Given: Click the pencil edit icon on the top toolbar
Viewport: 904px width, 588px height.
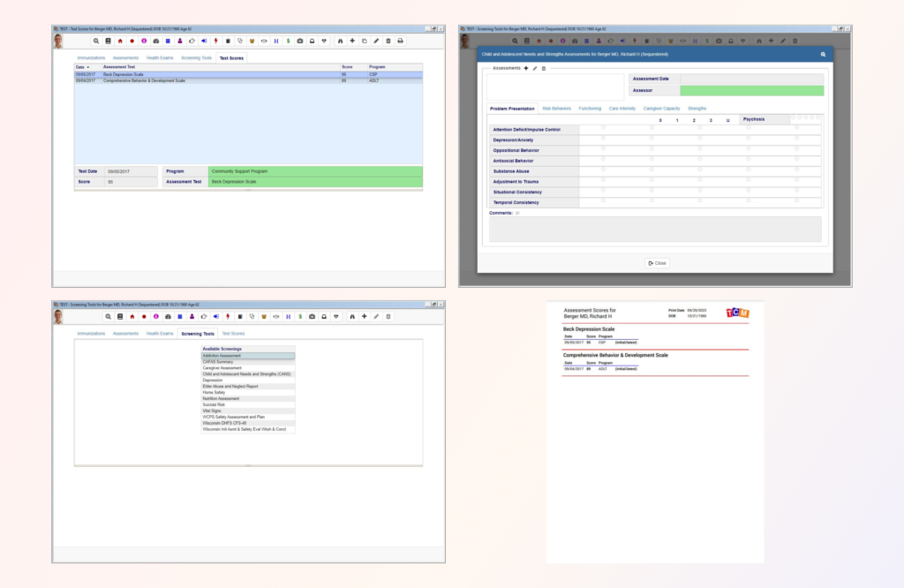Looking at the screenshot, I should point(376,40).
